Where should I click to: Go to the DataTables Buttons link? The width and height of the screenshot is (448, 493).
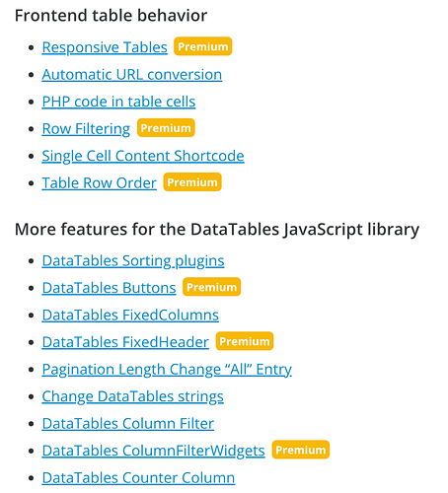pos(109,288)
